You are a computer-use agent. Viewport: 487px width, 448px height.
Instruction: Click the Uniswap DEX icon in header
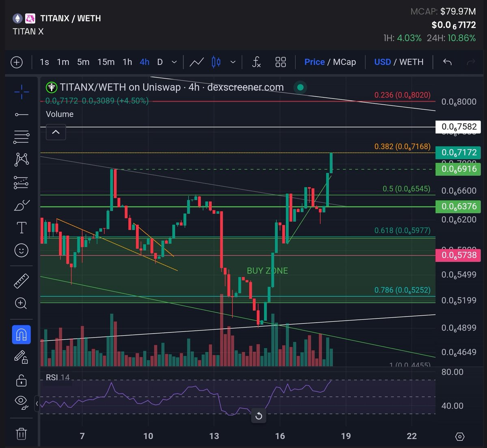tap(30, 18)
